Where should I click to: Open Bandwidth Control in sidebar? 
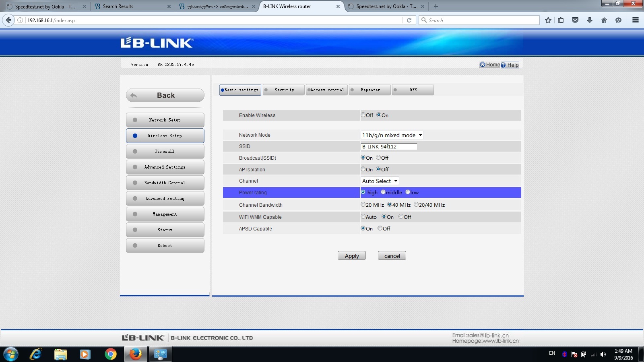click(165, 183)
